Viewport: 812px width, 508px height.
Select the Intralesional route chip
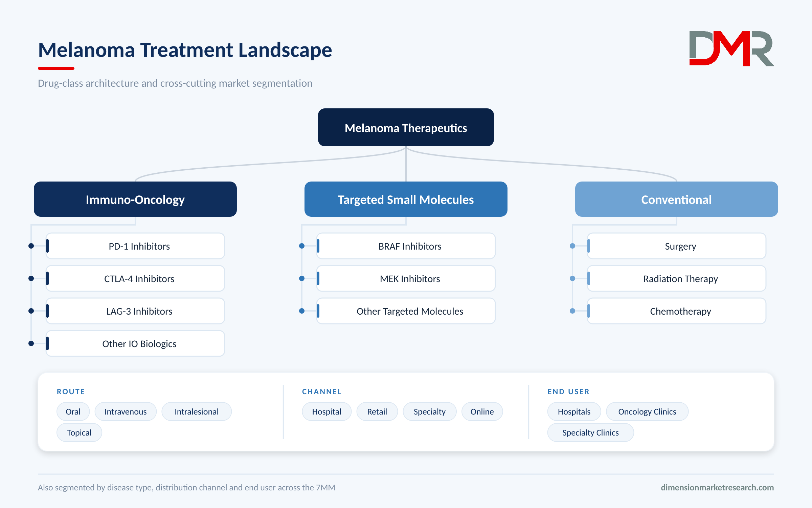(x=197, y=411)
